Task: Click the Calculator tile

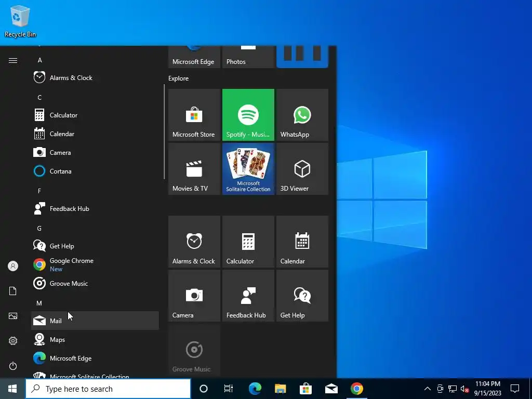Action: (248, 242)
